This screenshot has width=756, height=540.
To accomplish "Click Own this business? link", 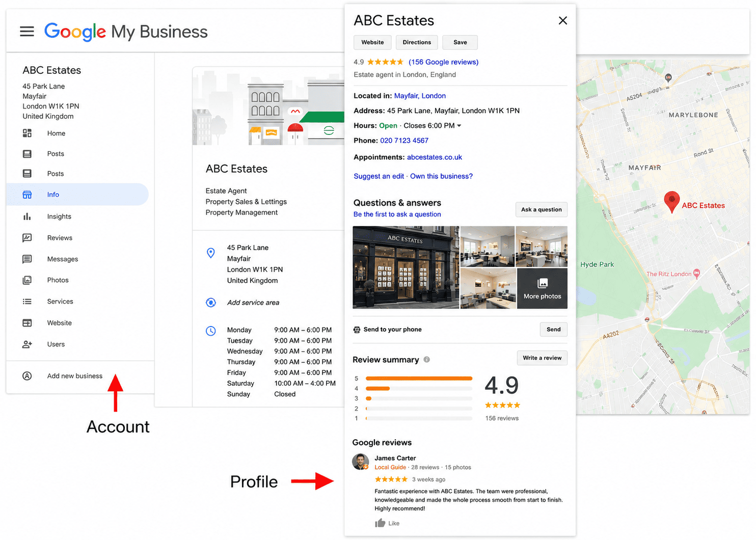I will [441, 176].
